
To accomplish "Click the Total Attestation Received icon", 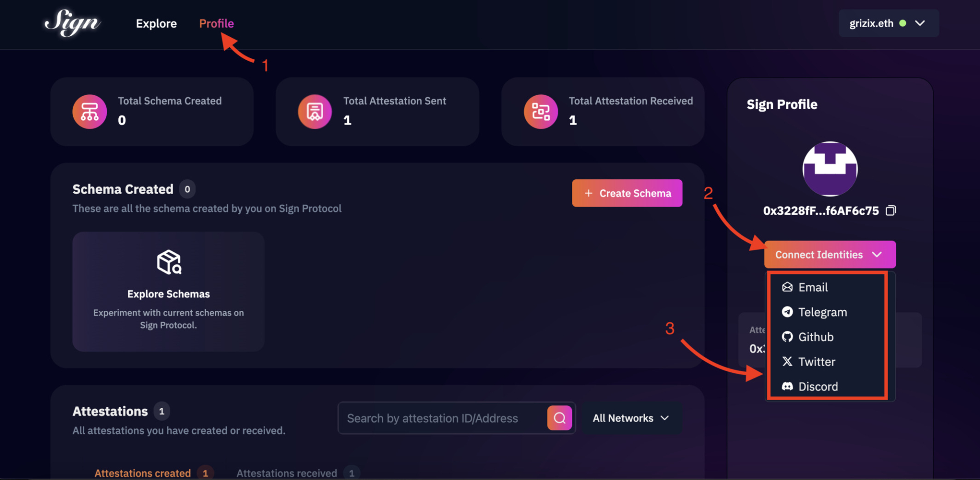I will pyautogui.click(x=540, y=111).
